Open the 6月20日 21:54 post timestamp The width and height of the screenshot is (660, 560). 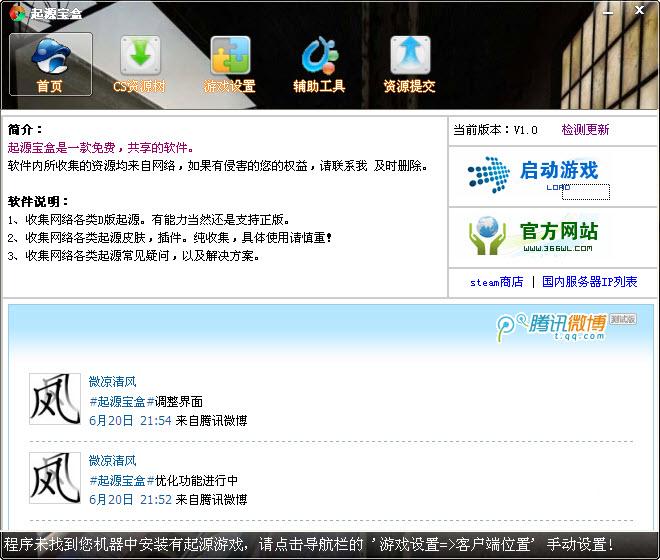pos(130,421)
